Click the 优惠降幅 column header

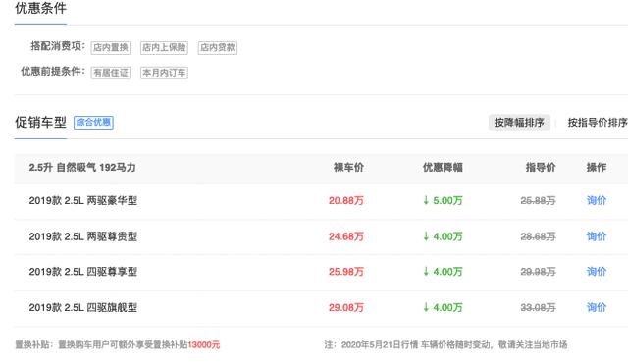tap(443, 168)
